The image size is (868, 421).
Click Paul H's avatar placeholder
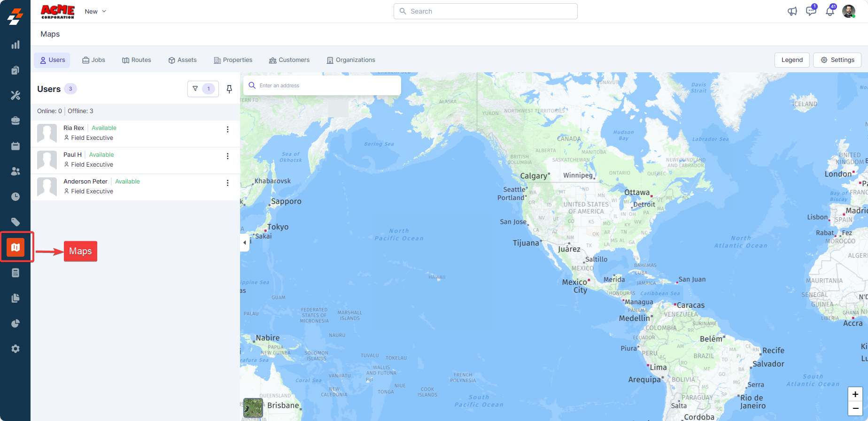tap(47, 160)
